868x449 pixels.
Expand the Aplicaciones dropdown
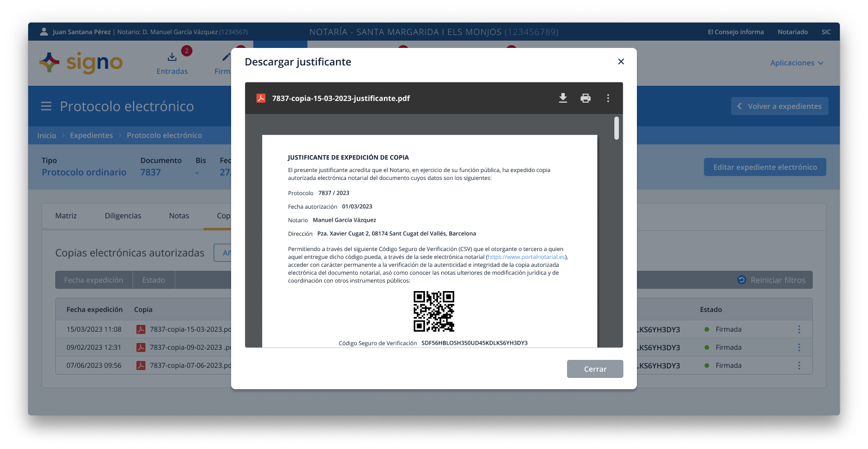coord(796,63)
